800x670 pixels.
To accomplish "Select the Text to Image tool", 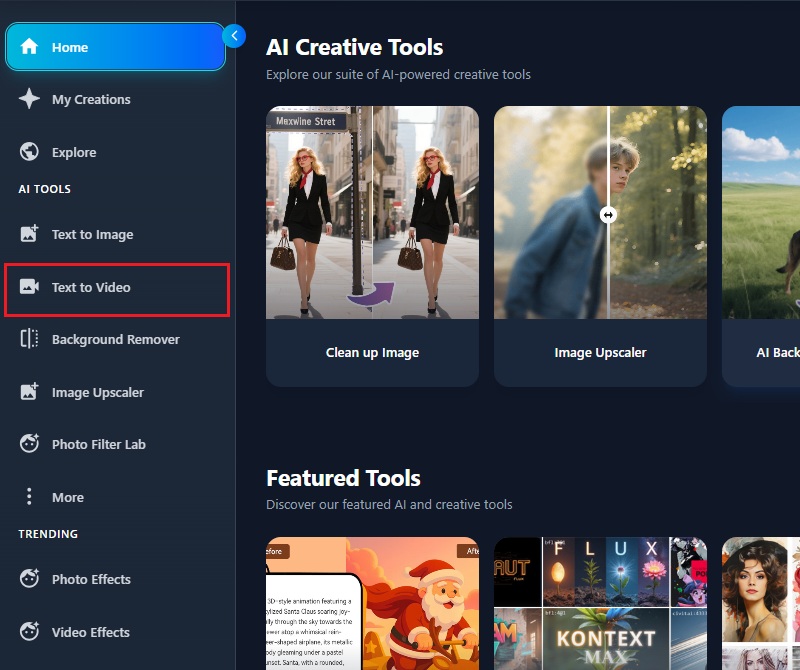I will coord(94,234).
